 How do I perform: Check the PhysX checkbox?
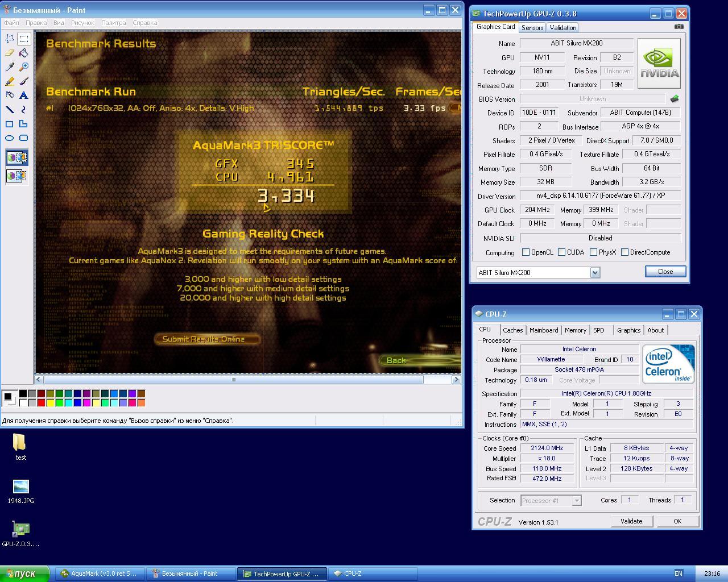click(x=593, y=252)
